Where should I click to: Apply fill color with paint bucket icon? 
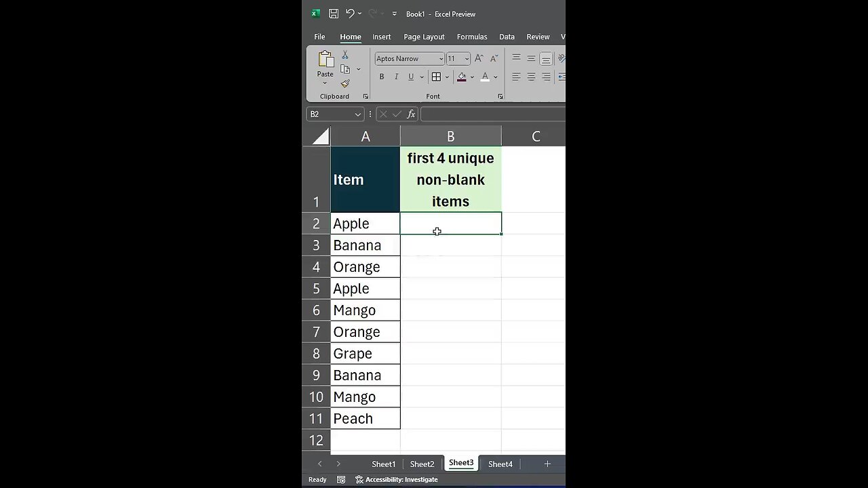tap(462, 77)
